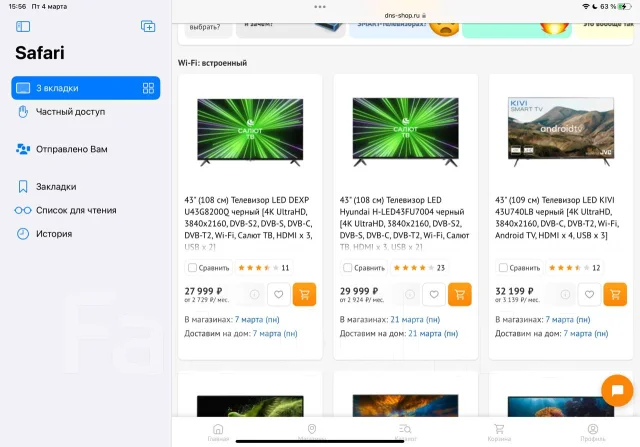Add Hyundai TV to wishlist heart
640x447 pixels.
point(434,294)
